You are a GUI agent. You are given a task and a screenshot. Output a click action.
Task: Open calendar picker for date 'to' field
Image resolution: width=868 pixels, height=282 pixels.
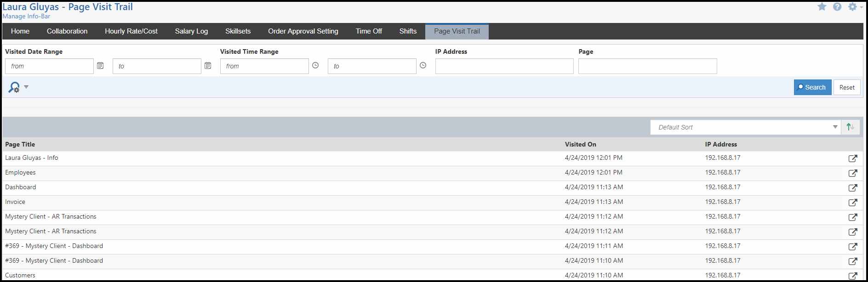pos(208,66)
